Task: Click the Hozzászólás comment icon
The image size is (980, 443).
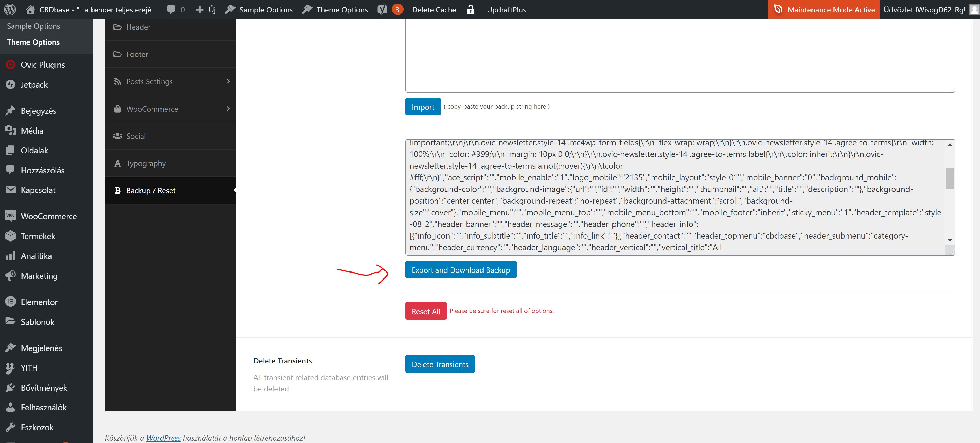Action: [x=11, y=170]
